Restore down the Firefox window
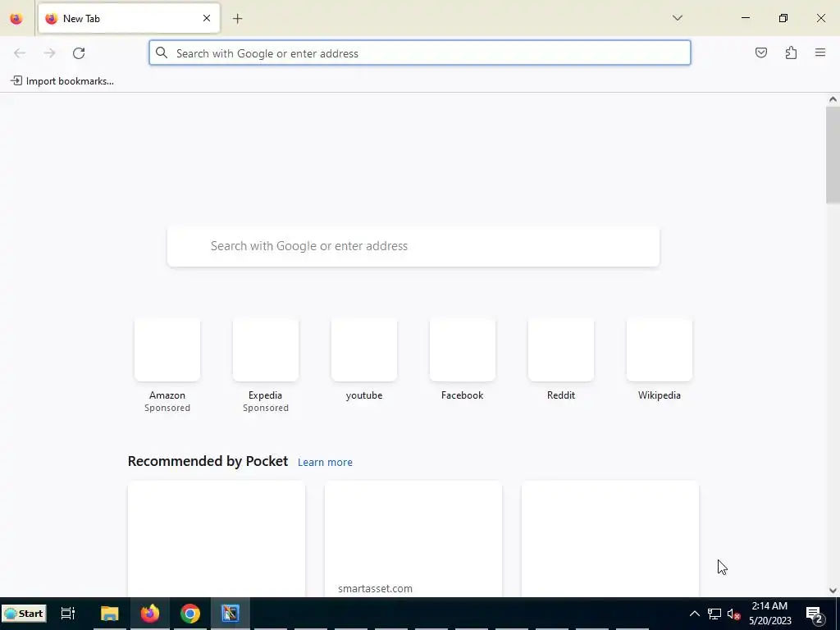The image size is (840, 630). [783, 18]
